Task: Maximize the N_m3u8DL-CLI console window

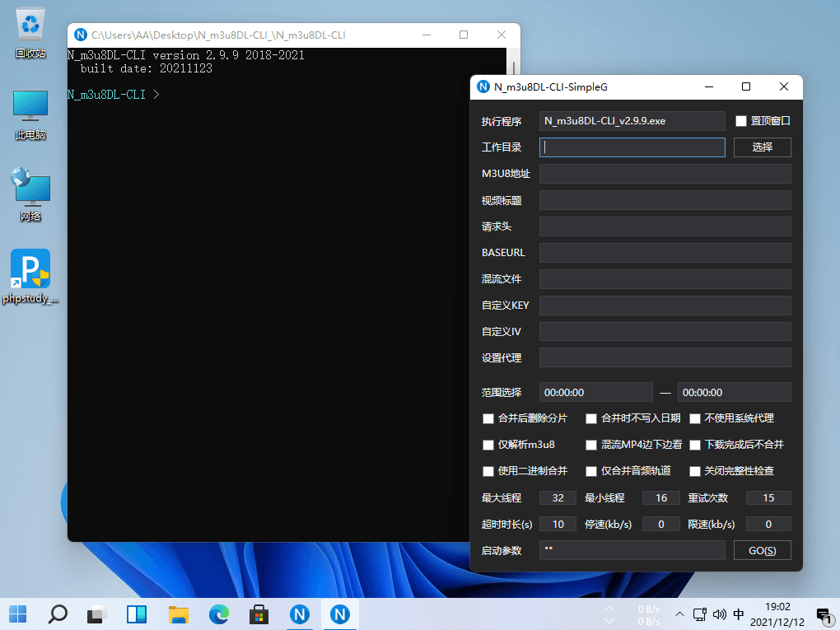Action: coord(464,35)
